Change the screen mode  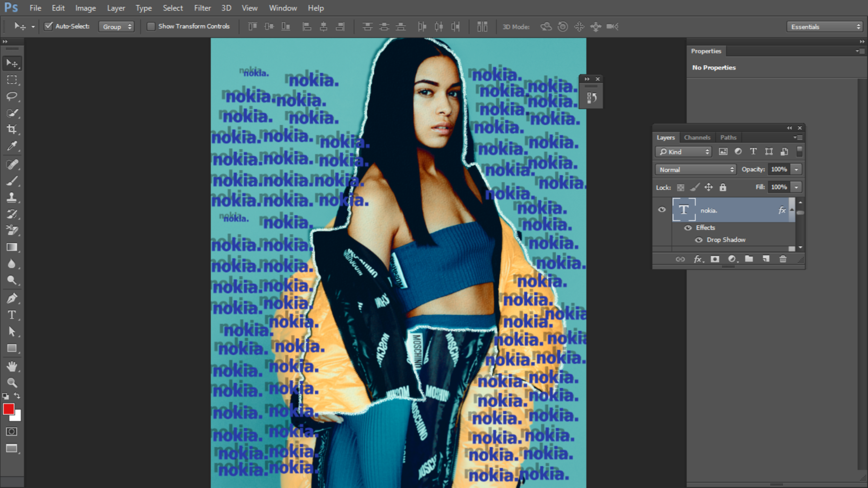[12, 448]
